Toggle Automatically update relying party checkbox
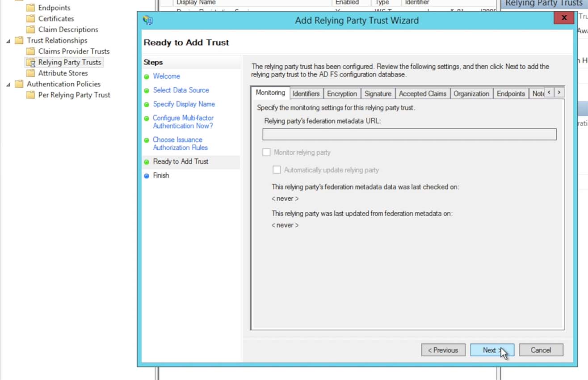The width and height of the screenshot is (588, 380). [277, 170]
